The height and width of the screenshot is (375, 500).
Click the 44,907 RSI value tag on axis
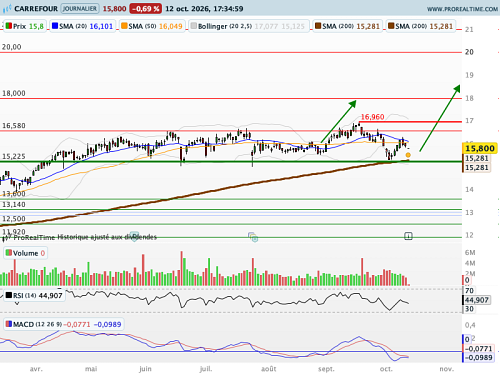click(477, 300)
